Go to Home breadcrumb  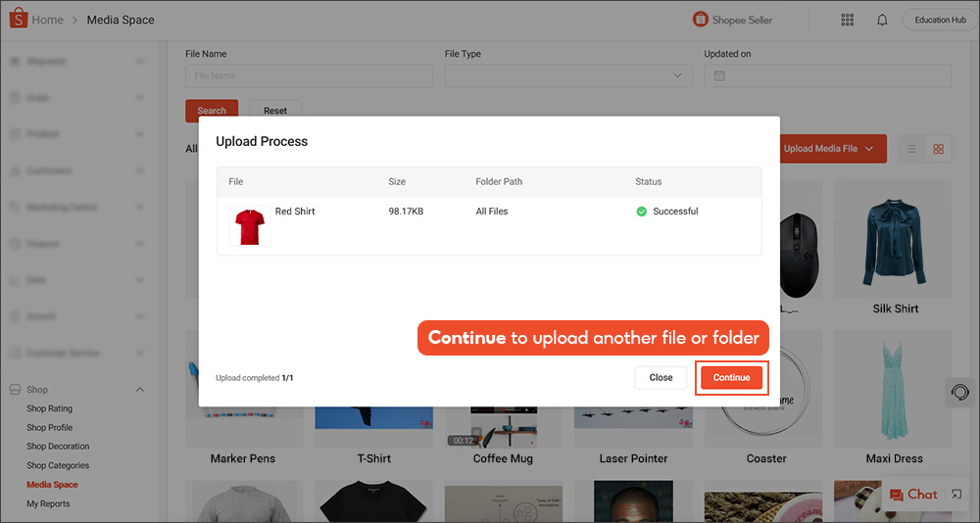coord(47,20)
